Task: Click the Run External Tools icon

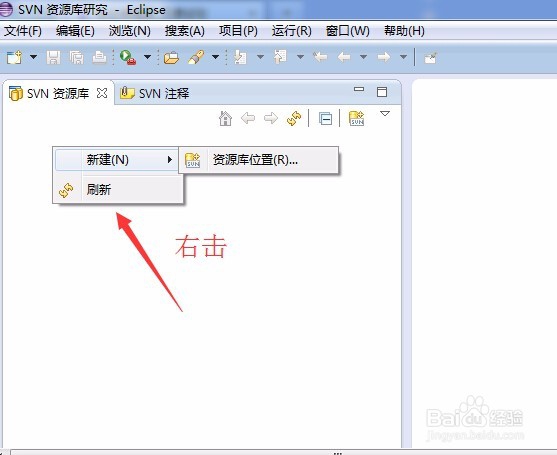Action: click(x=128, y=57)
